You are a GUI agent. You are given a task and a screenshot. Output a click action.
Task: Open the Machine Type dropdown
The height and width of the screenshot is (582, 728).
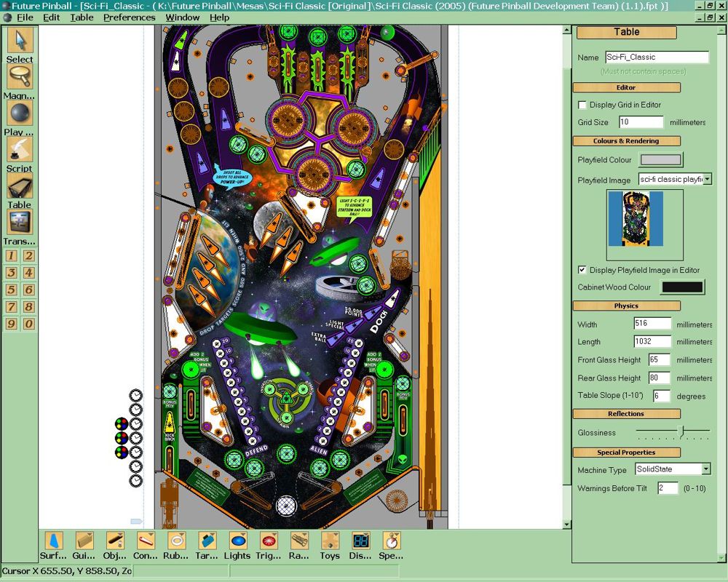tap(705, 469)
